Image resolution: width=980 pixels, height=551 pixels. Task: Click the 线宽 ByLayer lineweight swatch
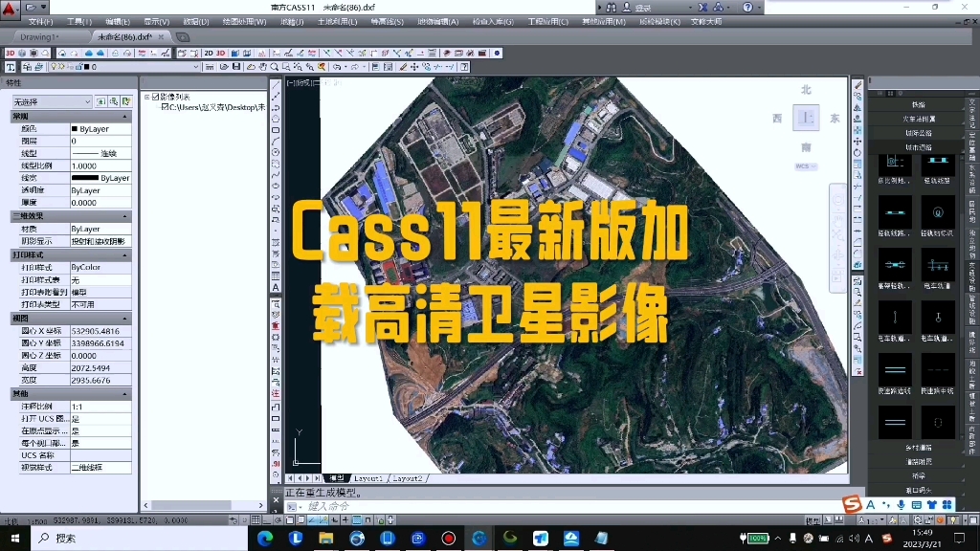(100, 178)
